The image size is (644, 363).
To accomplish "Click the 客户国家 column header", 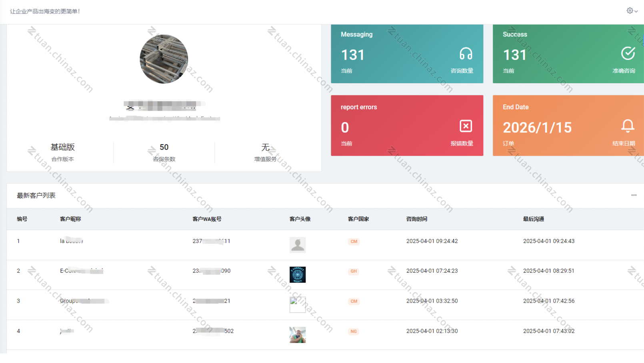I will click(358, 219).
